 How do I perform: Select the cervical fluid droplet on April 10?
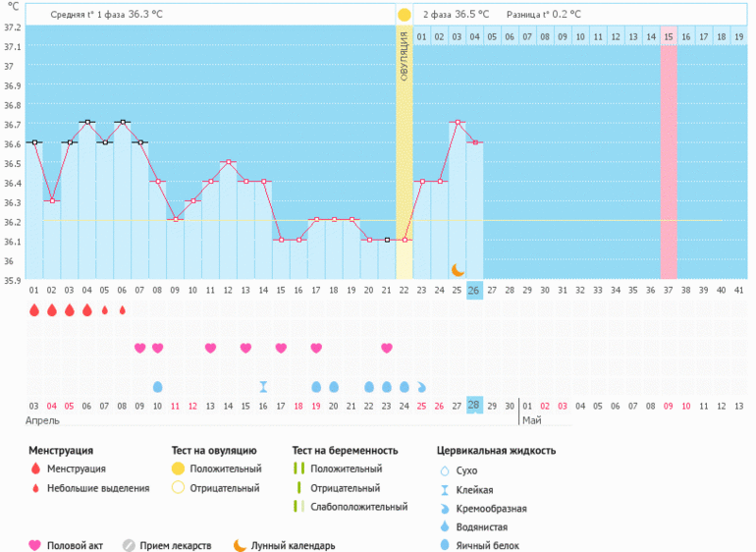coord(157,386)
